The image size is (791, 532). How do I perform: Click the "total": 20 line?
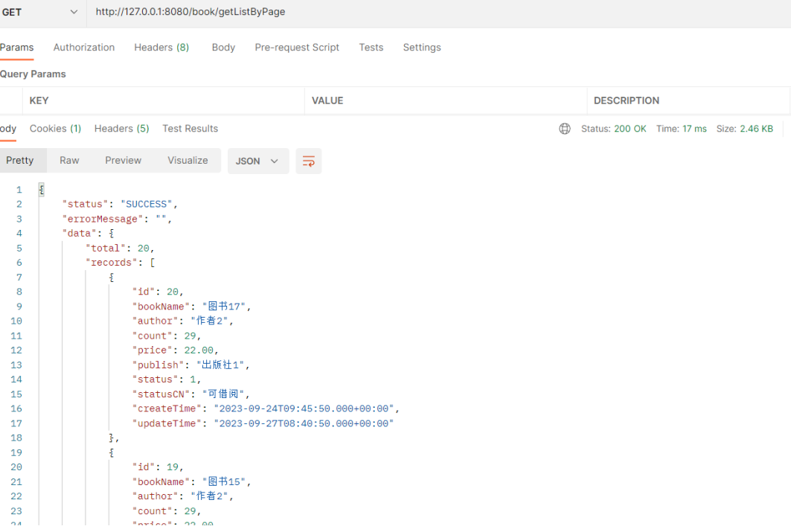120,248
